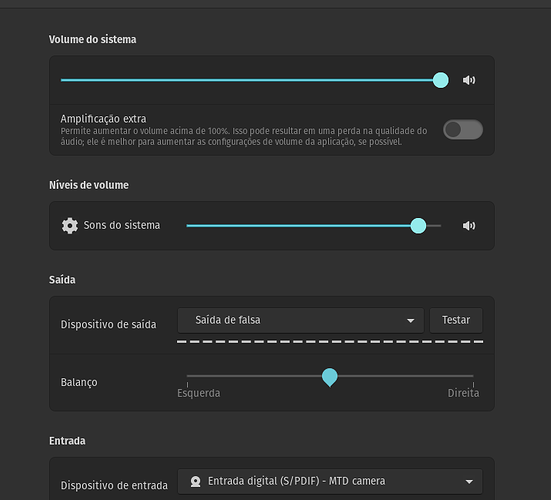Mute system volume via speaker icon
The height and width of the screenshot is (500, 551).
click(469, 80)
